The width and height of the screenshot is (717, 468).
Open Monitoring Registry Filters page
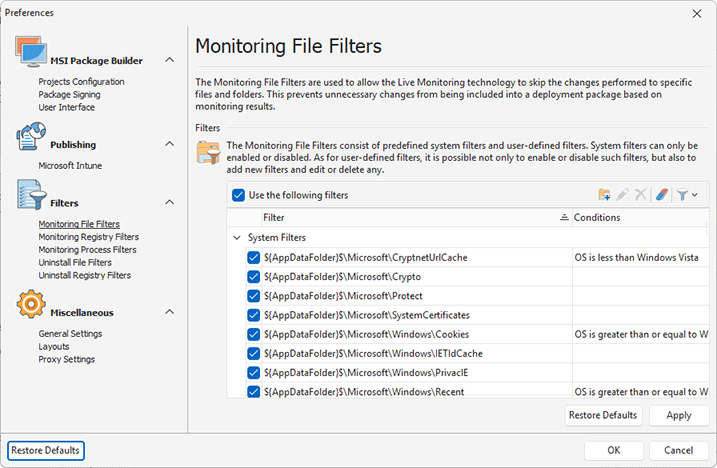88,237
